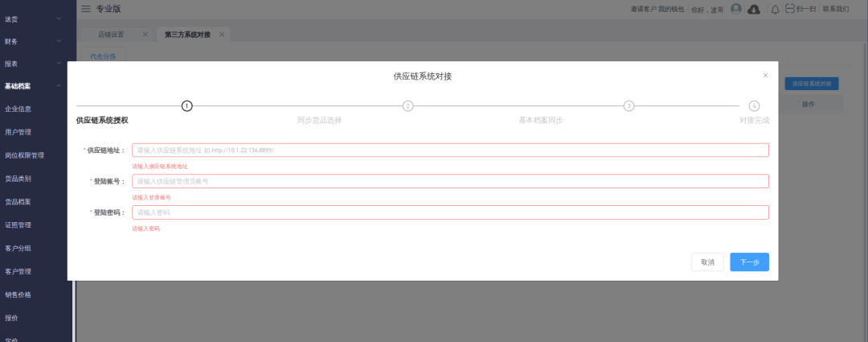The height and width of the screenshot is (342, 868).
Task: Click the 请输入密码 error message below the field
Action: pos(145,229)
